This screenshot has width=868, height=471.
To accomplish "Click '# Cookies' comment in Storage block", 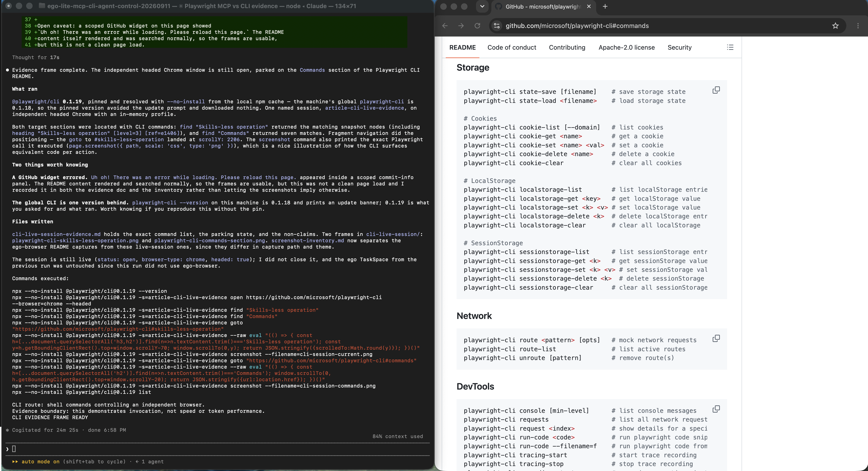I will (480, 118).
